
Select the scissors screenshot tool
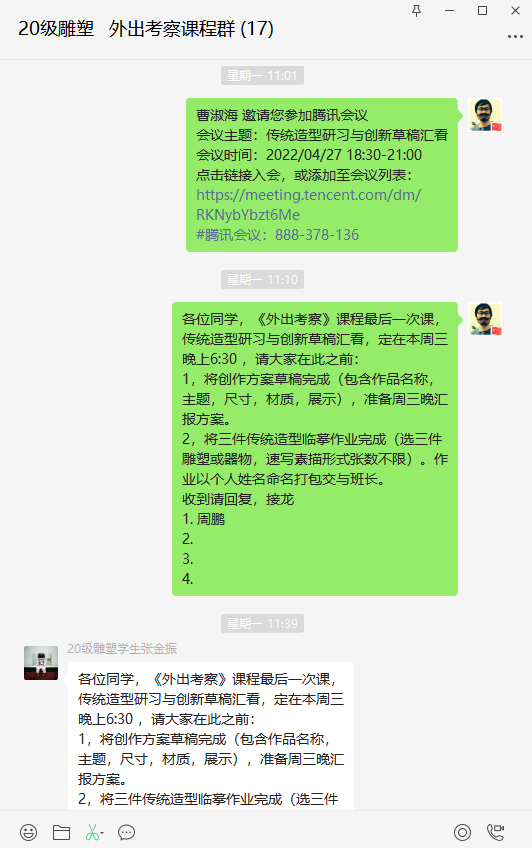click(92, 832)
